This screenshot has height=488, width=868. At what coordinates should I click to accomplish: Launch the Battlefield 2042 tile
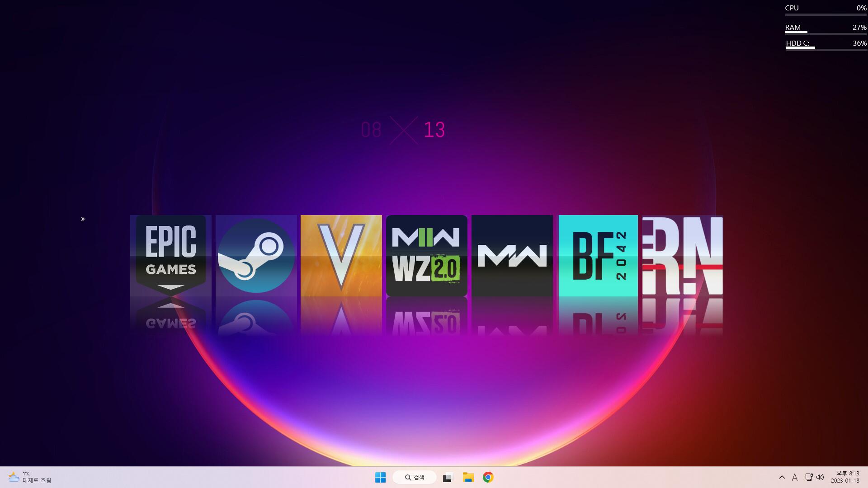[x=598, y=256]
